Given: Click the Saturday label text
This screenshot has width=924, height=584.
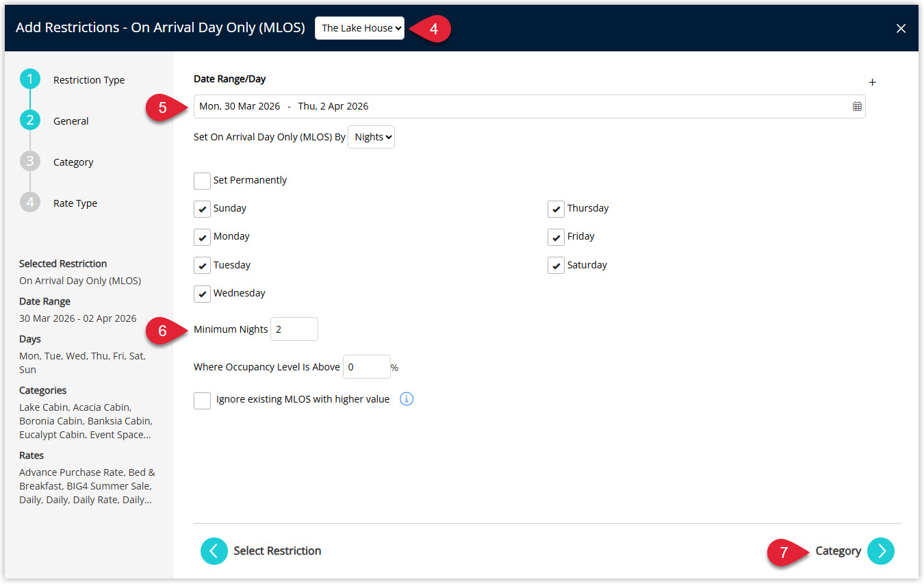Looking at the screenshot, I should (587, 265).
